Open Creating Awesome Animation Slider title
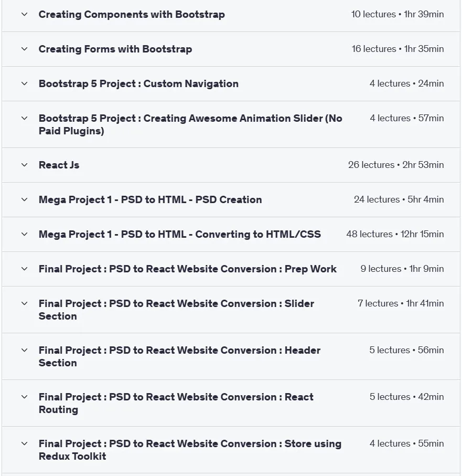462x476 pixels. pos(190,124)
